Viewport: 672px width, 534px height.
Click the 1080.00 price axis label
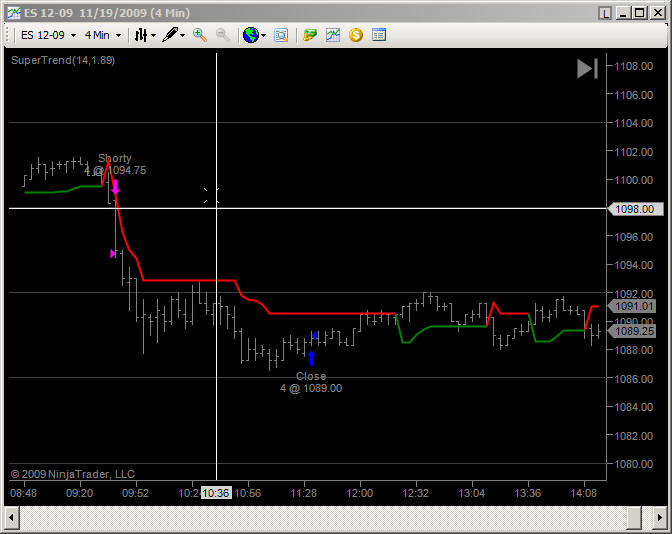point(633,464)
